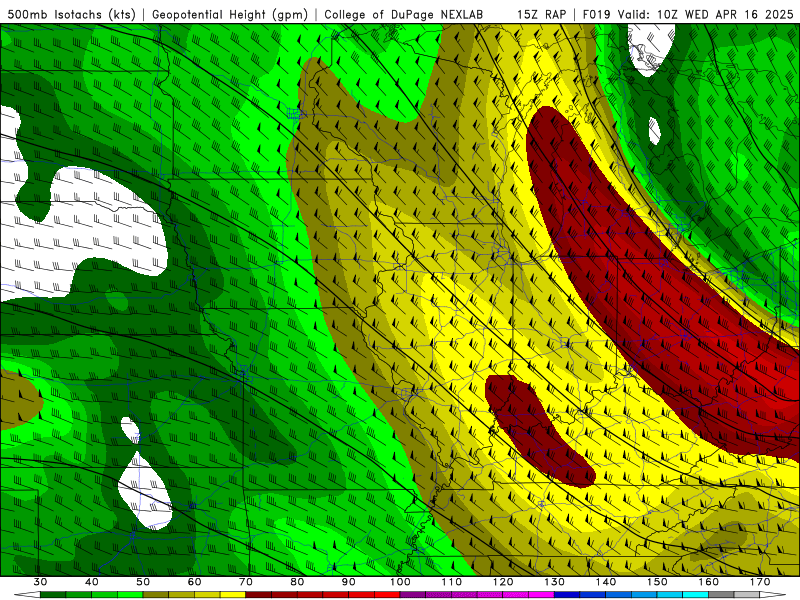This screenshot has width=800, height=600.
Task: Click the bright magenta swatch ending at 130
Action: pos(541,595)
